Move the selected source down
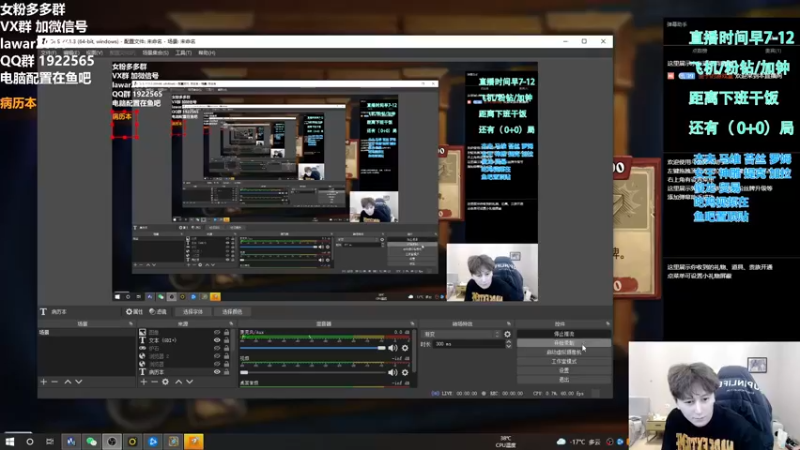The image size is (800, 450). point(190,382)
